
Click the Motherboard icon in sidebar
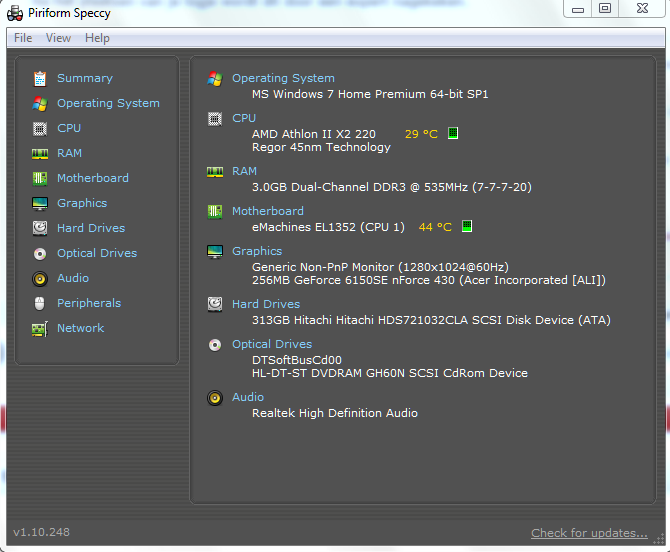(40, 179)
